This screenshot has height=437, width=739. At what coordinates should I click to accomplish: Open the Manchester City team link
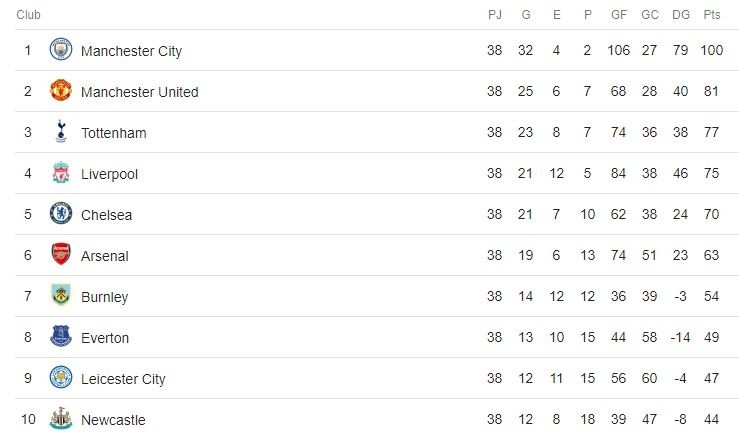point(131,51)
